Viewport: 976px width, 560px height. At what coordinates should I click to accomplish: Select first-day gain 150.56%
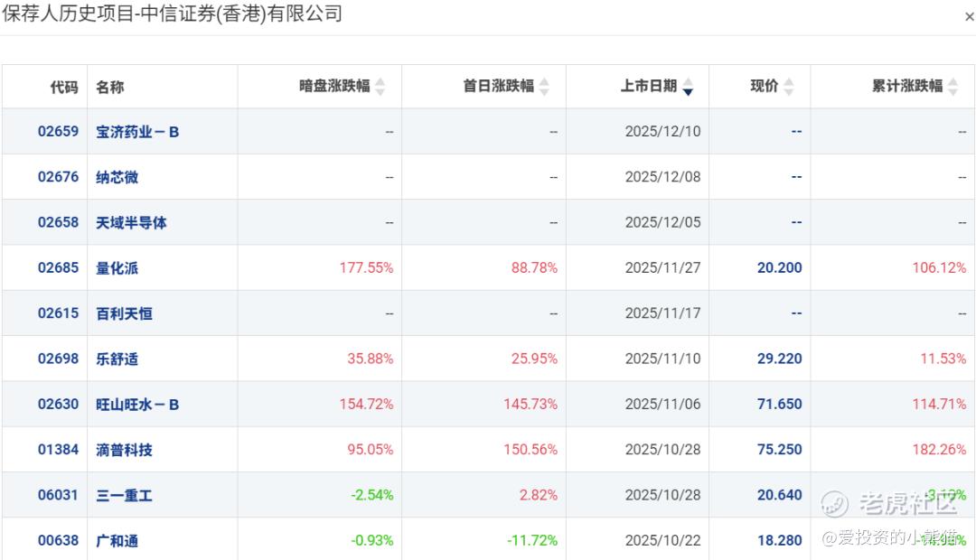point(530,449)
